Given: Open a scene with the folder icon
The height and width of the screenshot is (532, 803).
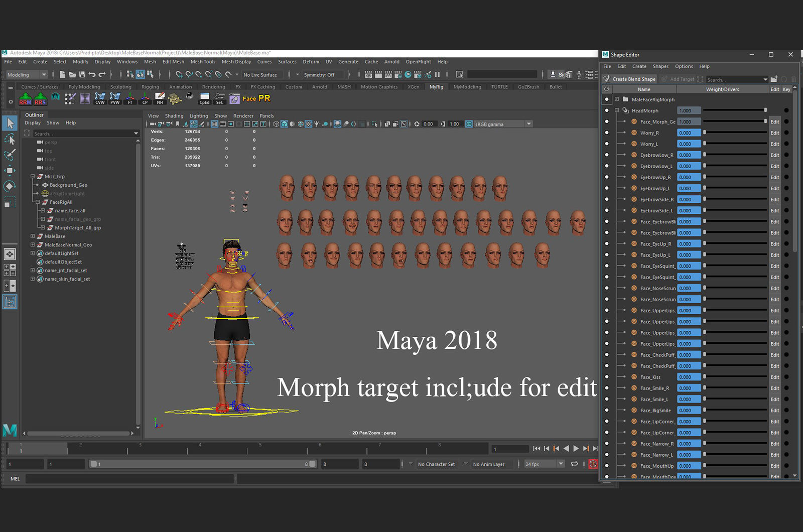Looking at the screenshot, I should click(72, 74).
